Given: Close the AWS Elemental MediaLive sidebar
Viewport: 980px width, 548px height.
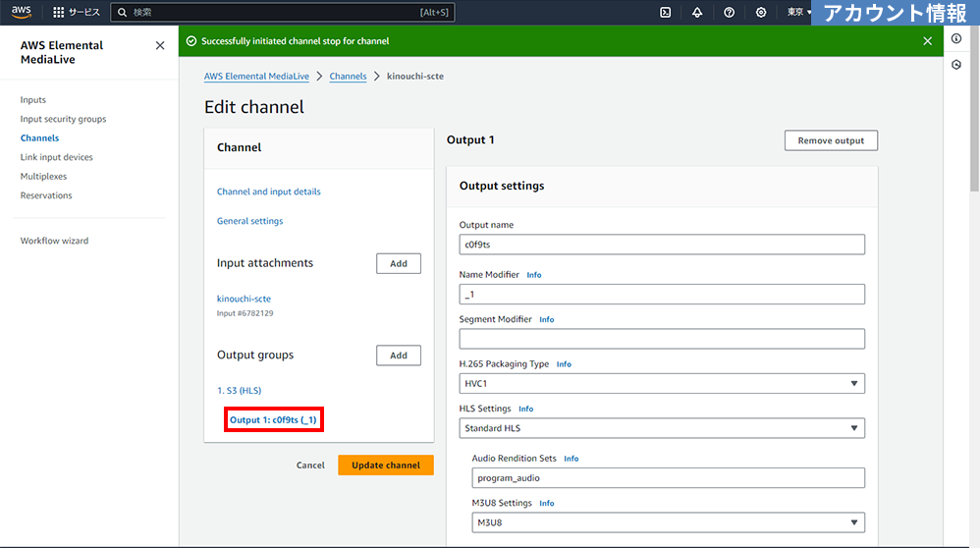Looking at the screenshot, I should tap(160, 45).
